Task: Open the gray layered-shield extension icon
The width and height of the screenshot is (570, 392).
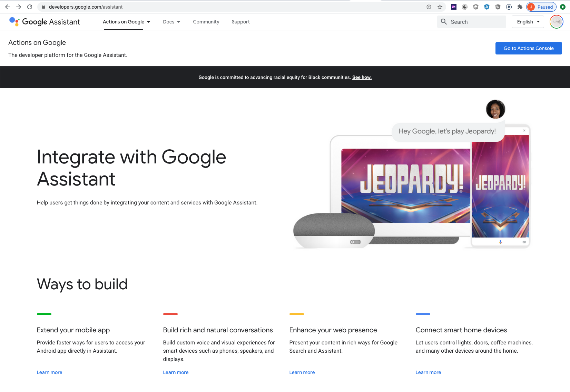Action: click(476, 7)
